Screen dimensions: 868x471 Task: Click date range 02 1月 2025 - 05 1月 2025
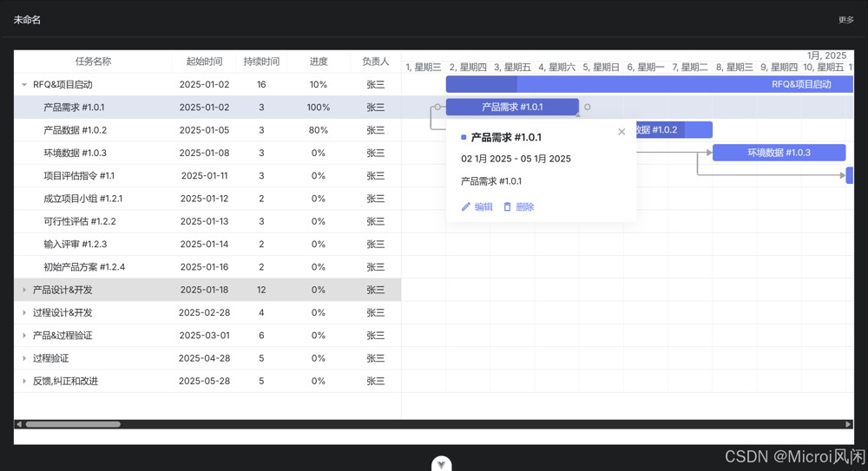516,159
